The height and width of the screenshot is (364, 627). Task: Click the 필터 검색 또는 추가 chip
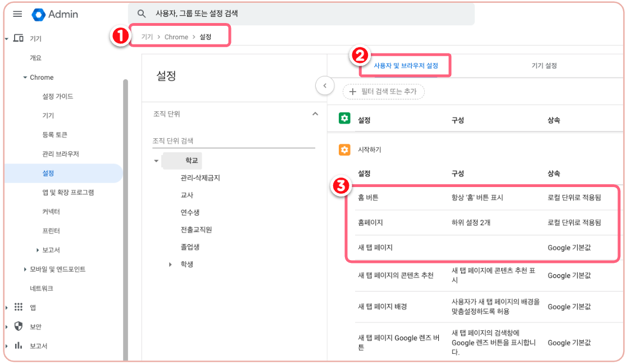384,92
